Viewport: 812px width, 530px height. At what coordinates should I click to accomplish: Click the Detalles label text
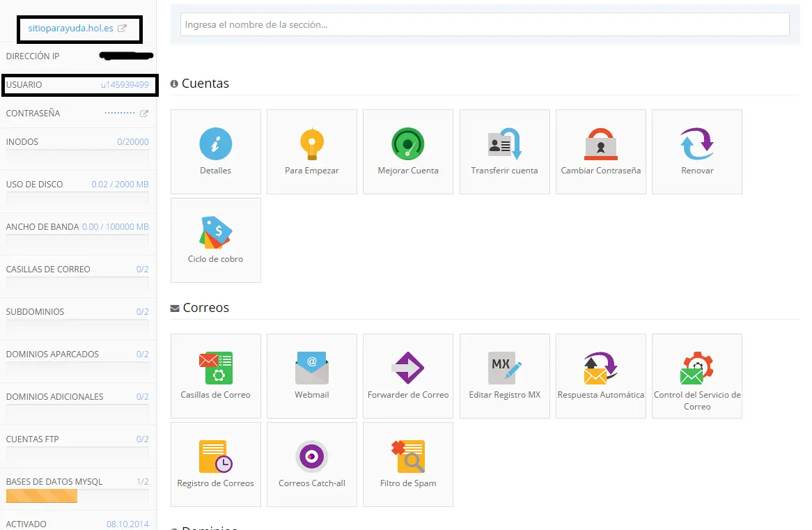click(x=215, y=171)
